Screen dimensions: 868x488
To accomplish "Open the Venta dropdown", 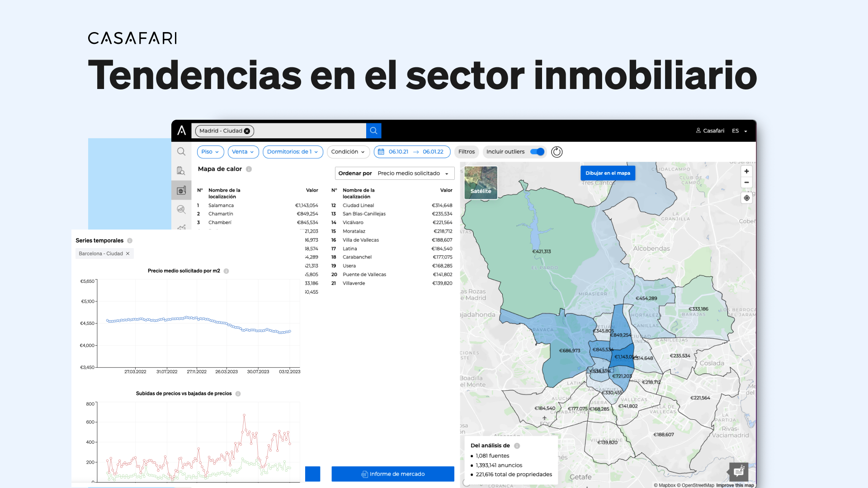I will point(243,152).
